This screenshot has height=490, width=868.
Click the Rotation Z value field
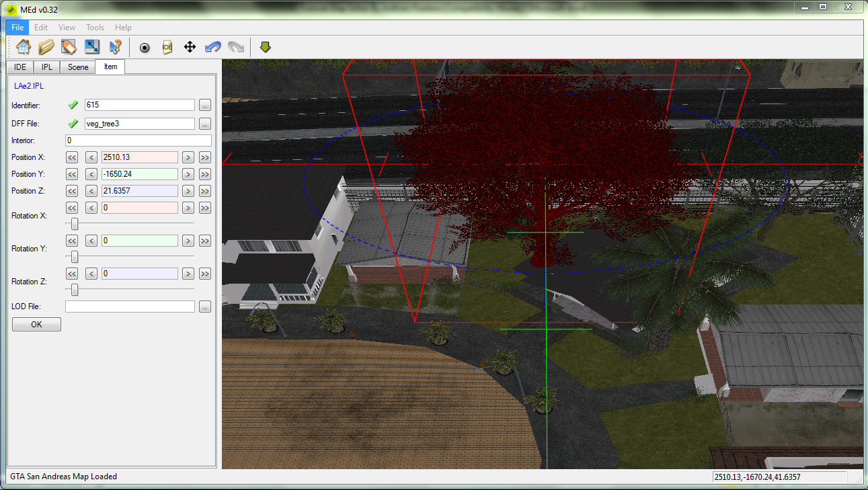pyautogui.click(x=140, y=274)
